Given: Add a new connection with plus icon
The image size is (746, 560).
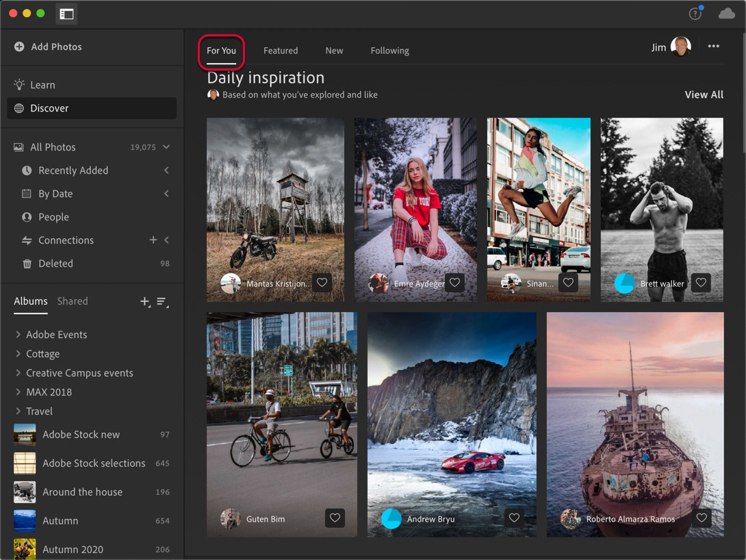Looking at the screenshot, I should click(153, 240).
